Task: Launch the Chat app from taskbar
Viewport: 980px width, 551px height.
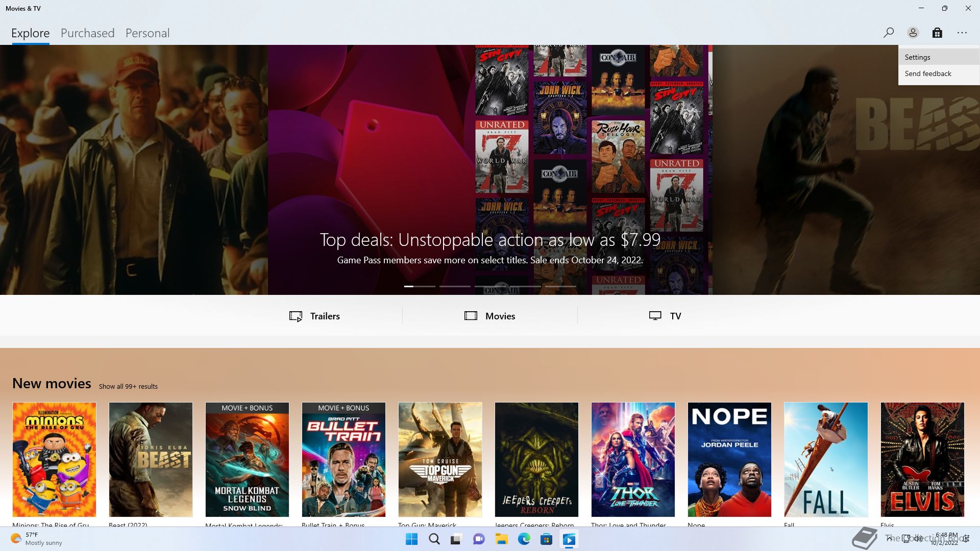Action: click(479, 539)
